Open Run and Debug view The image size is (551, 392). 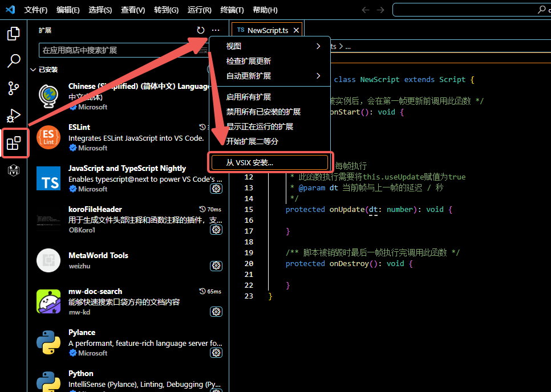point(13,116)
